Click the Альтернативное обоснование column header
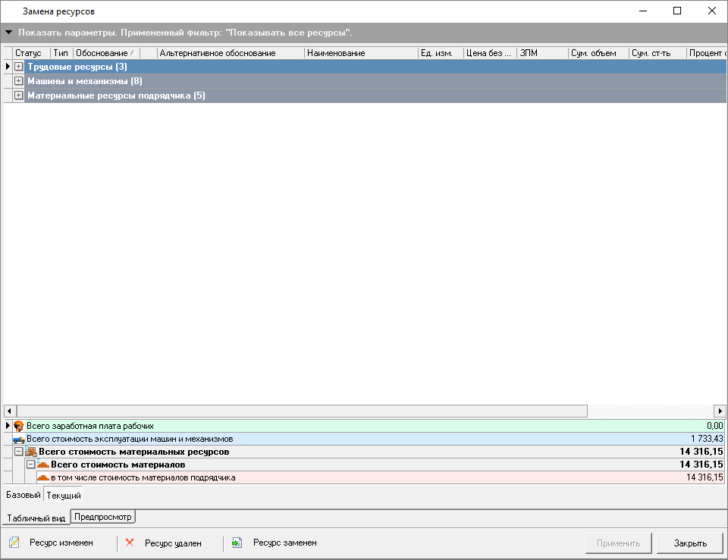The height and width of the screenshot is (560, 728). [231, 53]
